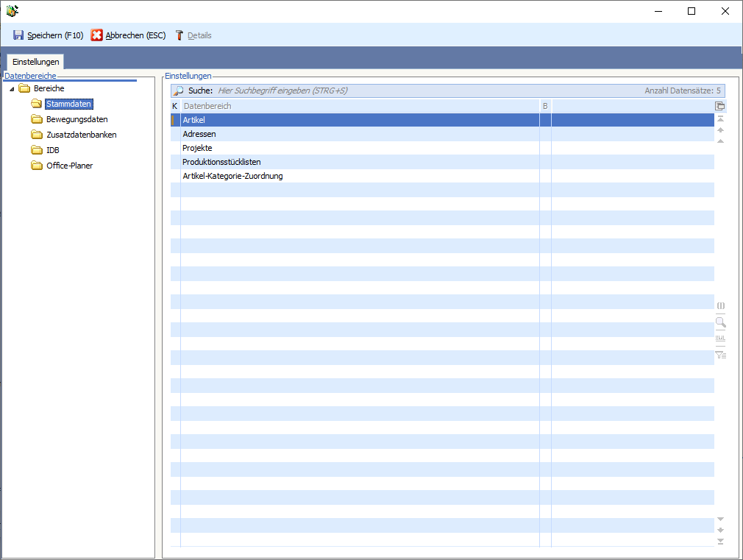Switch to the Einstellungen tab
This screenshot has width=743, height=560.
point(35,62)
